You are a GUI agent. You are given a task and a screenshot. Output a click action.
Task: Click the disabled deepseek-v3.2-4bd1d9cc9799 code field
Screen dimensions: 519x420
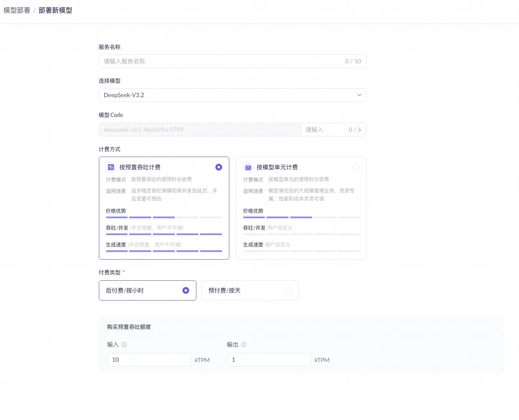click(200, 130)
